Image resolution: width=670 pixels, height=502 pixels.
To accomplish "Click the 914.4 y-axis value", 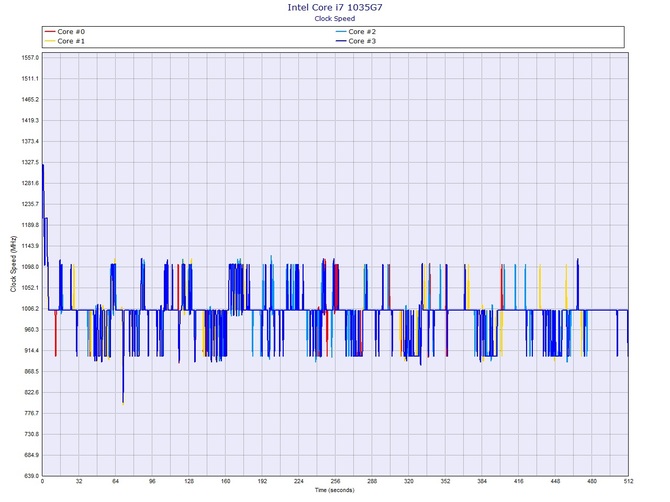I will pyautogui.click(x=31, y=351).
